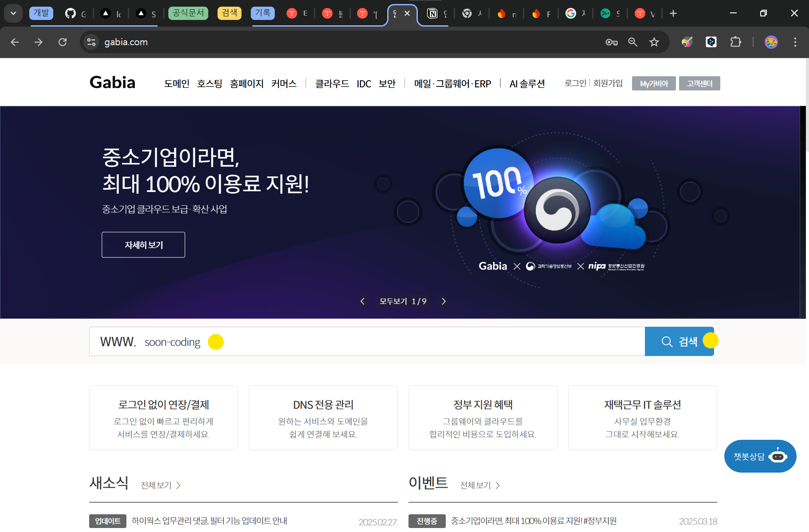Open the Extensions puzzle menu

coord(735,42)
